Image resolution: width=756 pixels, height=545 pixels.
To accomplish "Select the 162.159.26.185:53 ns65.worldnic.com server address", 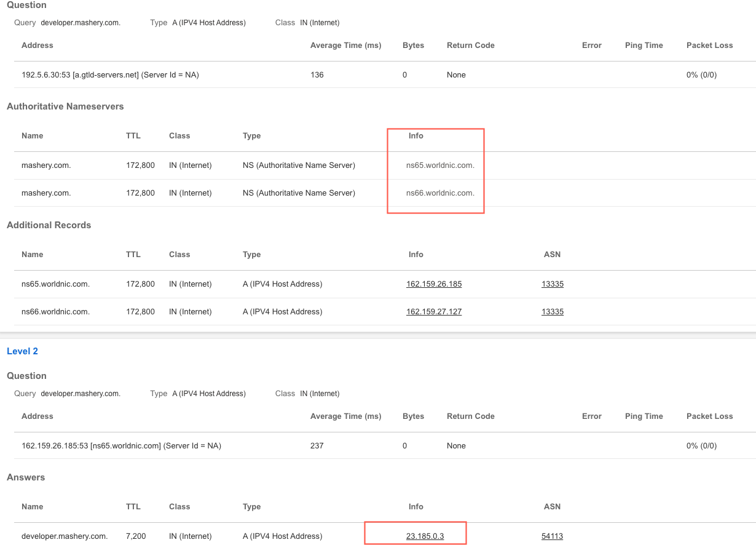I will pyautogui.click(x=121, y=446).
